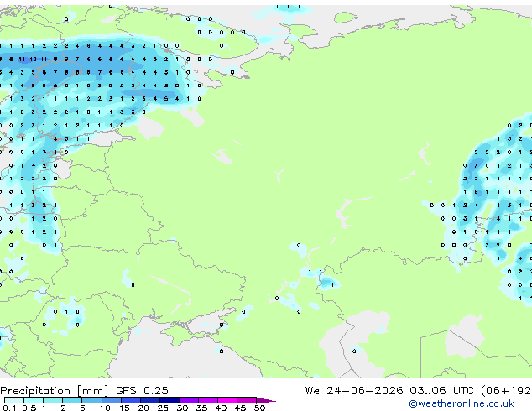This screenshot has width=532, height=411.
Task: Click the 10–15 mm legend swatch
Action: (x=112, y=400)
